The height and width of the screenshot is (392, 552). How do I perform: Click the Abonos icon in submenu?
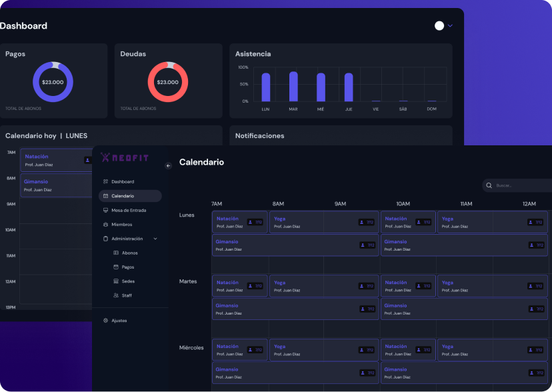(x=116, y=253)
